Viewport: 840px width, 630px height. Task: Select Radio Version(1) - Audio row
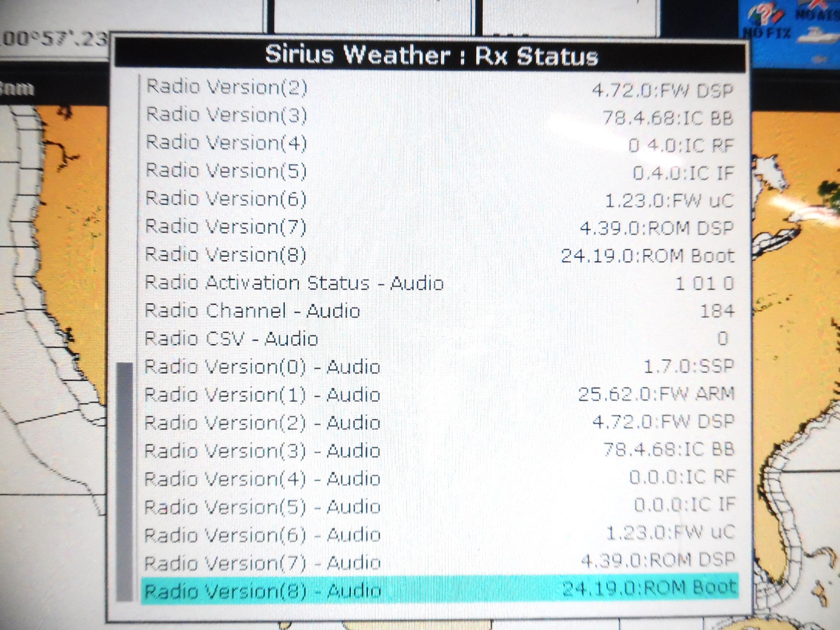(439, 395)
